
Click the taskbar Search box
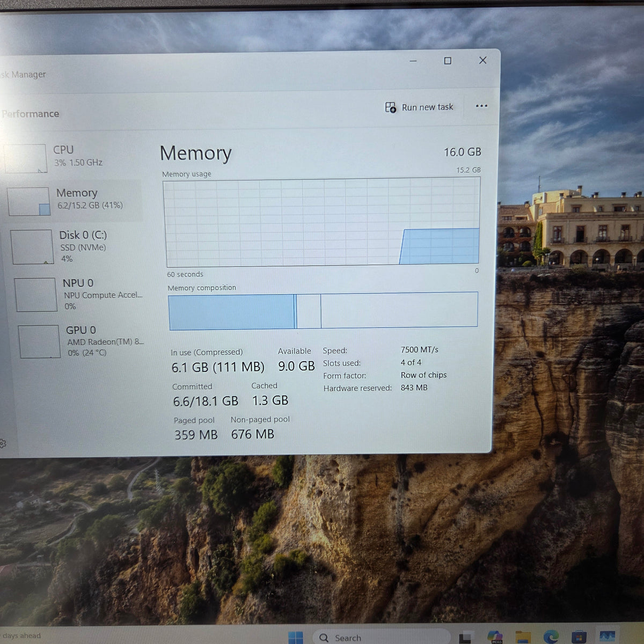tap(381, 637)
